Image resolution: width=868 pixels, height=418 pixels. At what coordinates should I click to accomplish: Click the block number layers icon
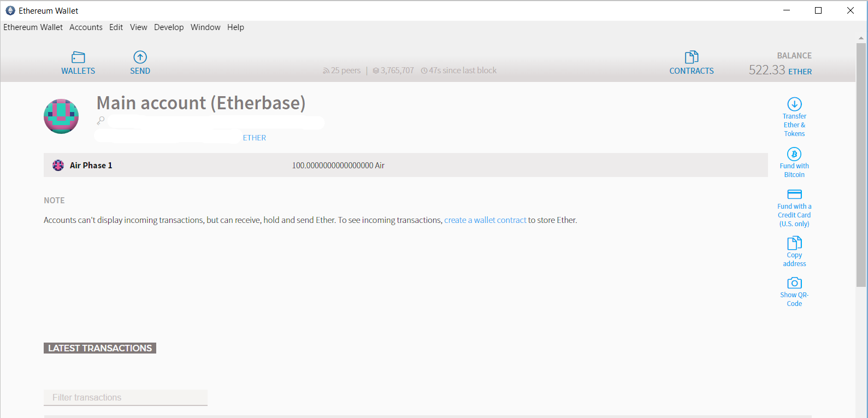pos(376,70)
